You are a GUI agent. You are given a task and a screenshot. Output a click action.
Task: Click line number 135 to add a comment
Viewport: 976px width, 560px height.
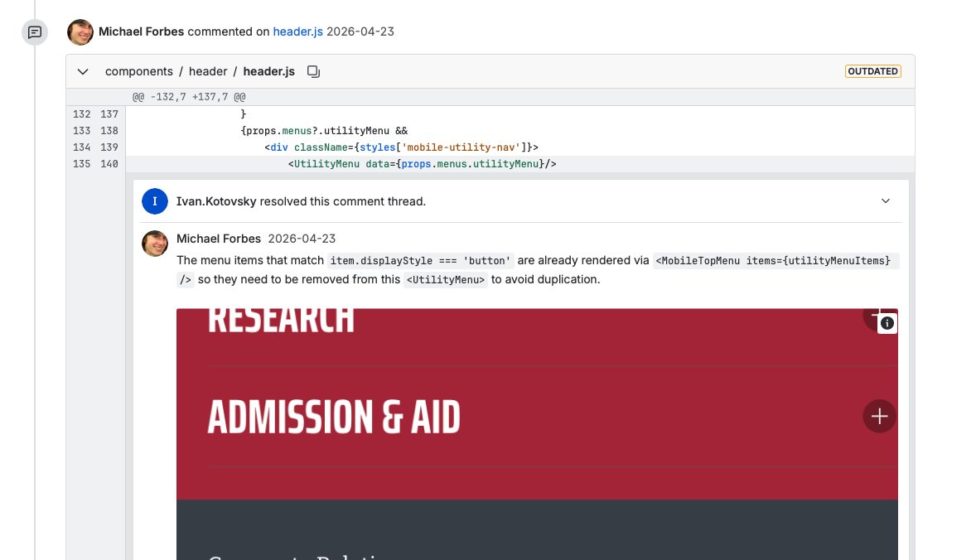coord(82,163)
